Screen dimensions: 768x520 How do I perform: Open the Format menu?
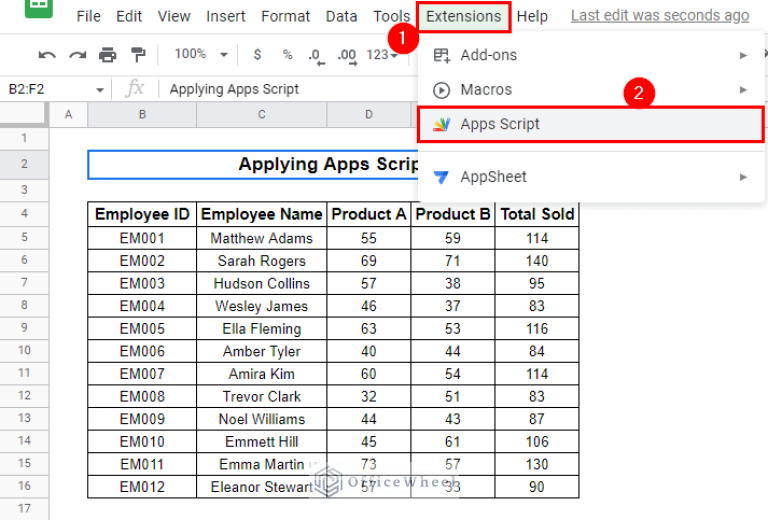[286, 17]
